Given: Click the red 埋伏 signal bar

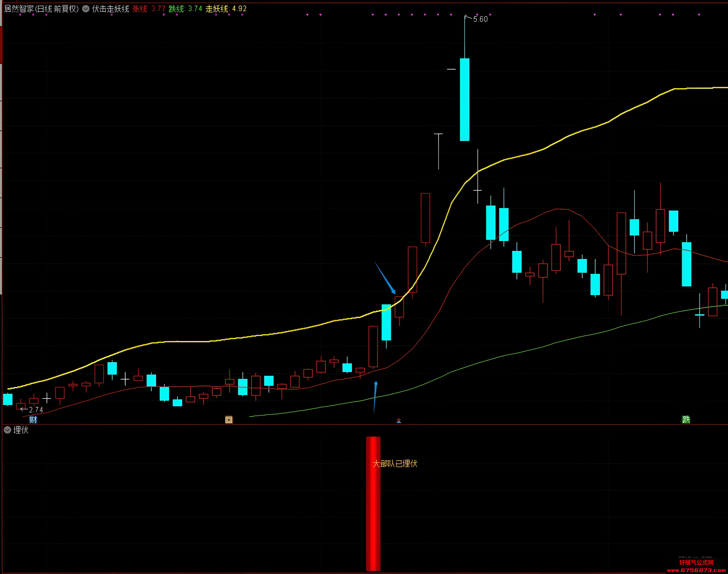Looking at the screenshot, I should pos(373,503).
